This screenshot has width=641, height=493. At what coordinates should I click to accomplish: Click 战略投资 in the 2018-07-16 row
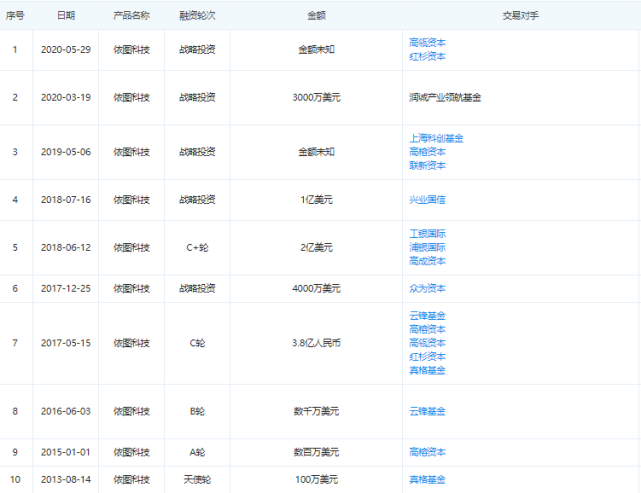[x=197, y=199]
